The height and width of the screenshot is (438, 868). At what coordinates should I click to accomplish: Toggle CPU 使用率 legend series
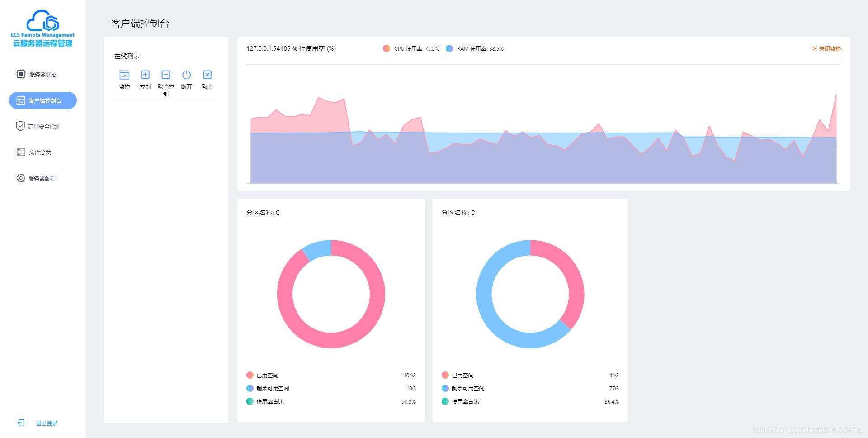click(x=411, y=48)
